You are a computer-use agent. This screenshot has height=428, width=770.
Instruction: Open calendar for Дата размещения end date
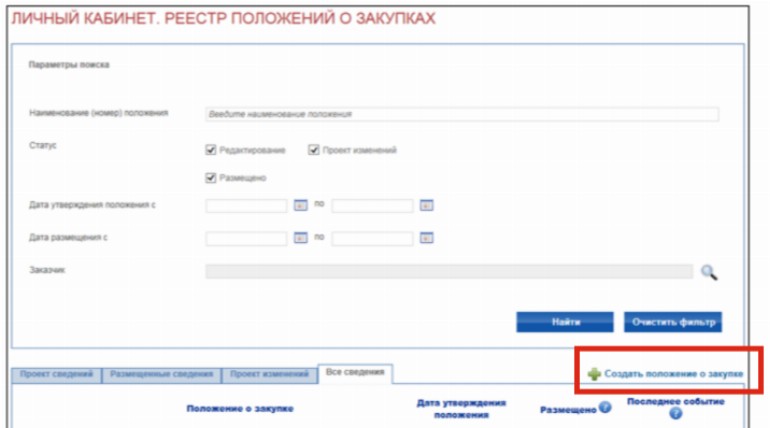pyautogui.click(x=426, y=238)
